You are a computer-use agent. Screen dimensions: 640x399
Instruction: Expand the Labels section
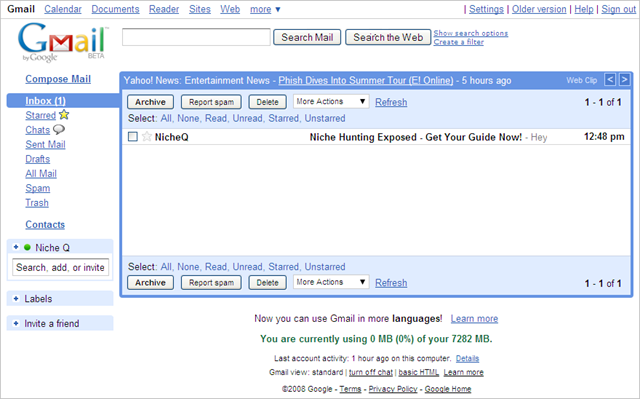point(16,299)
